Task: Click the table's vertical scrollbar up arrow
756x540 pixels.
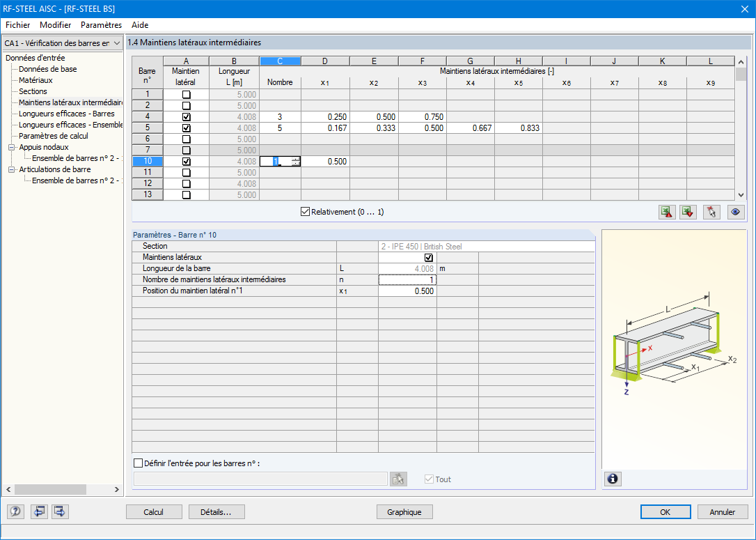Action: 741,62
